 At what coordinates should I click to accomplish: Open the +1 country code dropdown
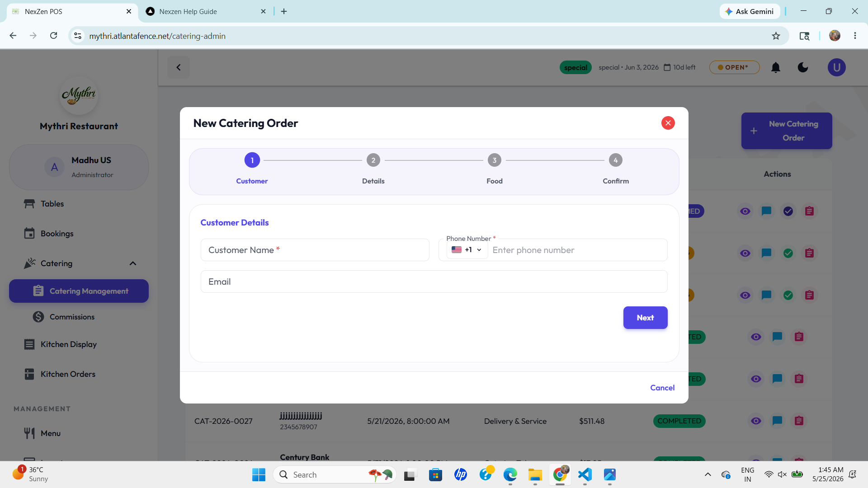tap(467, 250)
